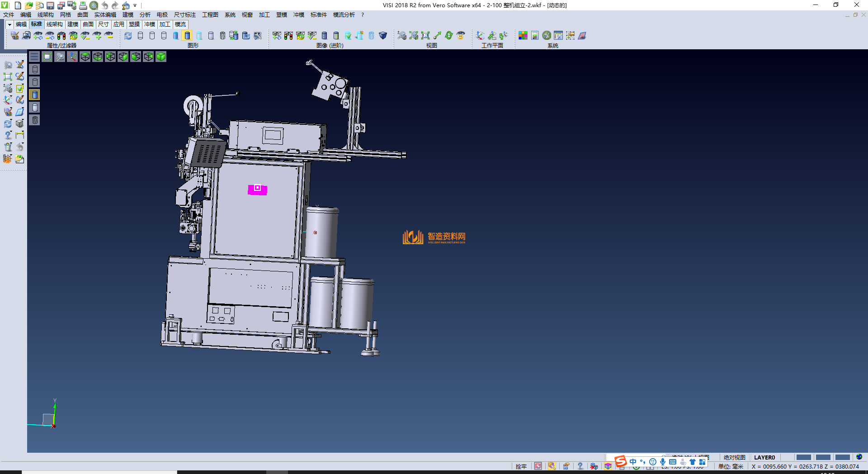Screen dimensions: 868x474
Task: Open the color palette grid icon in 系统 group
Action: 523,36
